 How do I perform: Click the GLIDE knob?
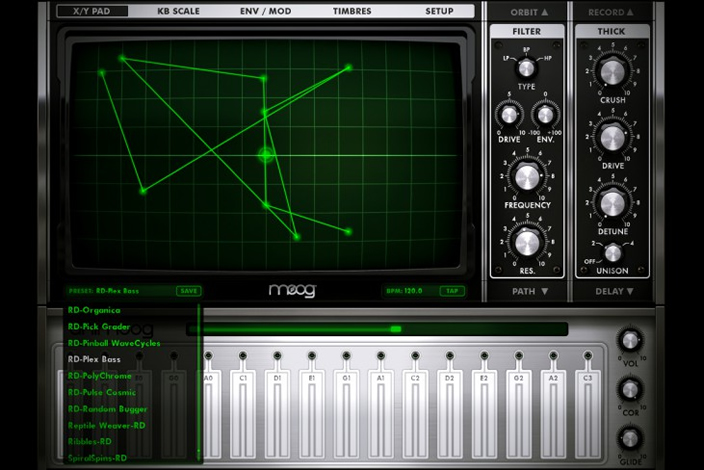pyautogui.click(x=630, y=439)
